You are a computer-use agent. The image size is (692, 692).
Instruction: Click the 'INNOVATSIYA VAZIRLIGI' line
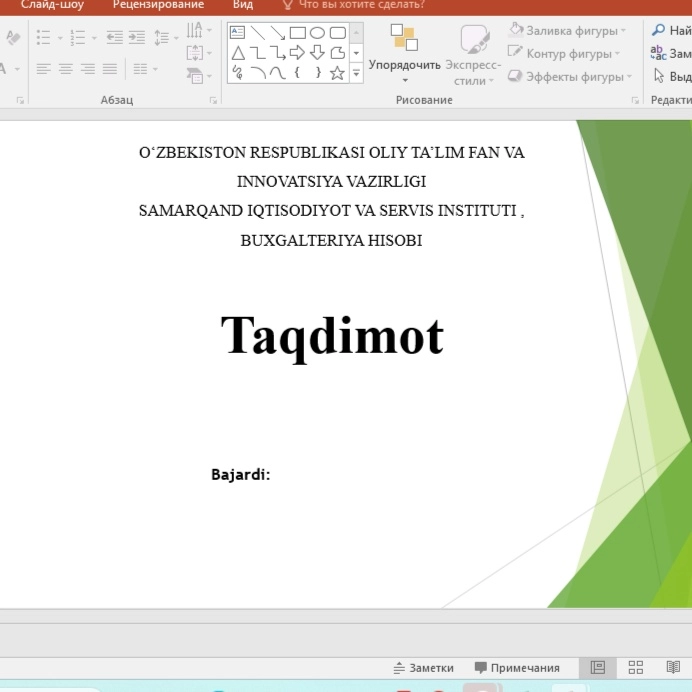click(331, 181)
